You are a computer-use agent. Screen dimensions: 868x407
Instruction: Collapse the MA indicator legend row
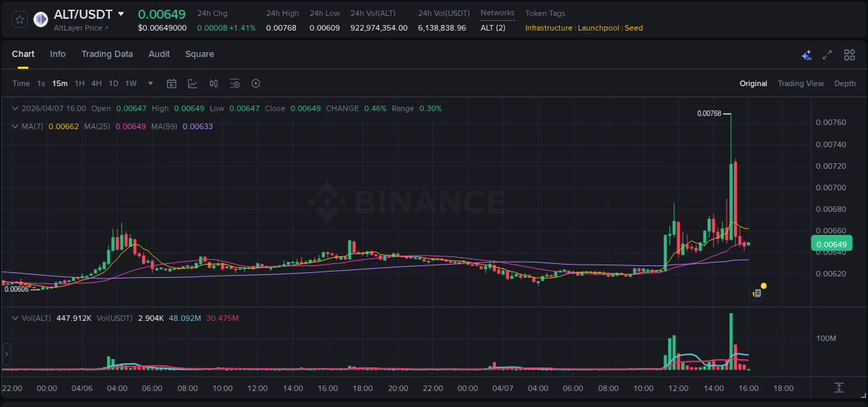(x=15, y=126)
